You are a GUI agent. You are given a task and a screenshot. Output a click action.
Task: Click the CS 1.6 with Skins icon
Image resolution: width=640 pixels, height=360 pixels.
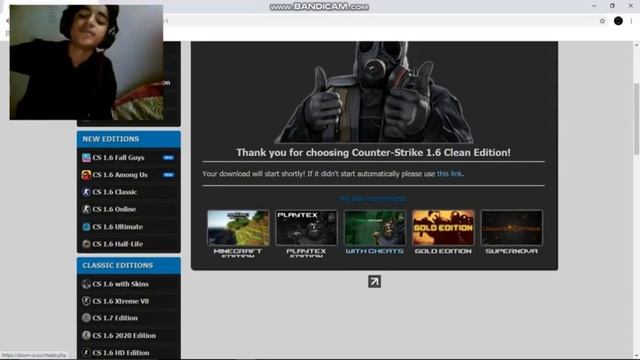pos(86,284)
